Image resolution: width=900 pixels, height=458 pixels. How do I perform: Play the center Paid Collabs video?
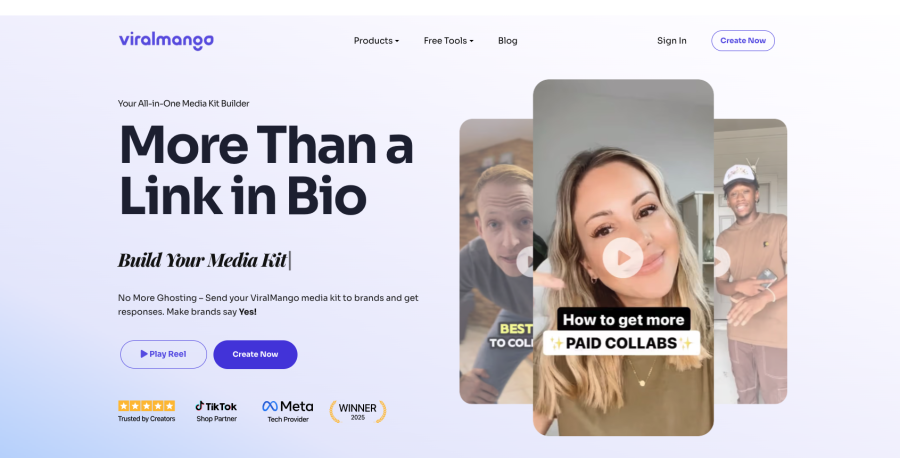(623, 258)
